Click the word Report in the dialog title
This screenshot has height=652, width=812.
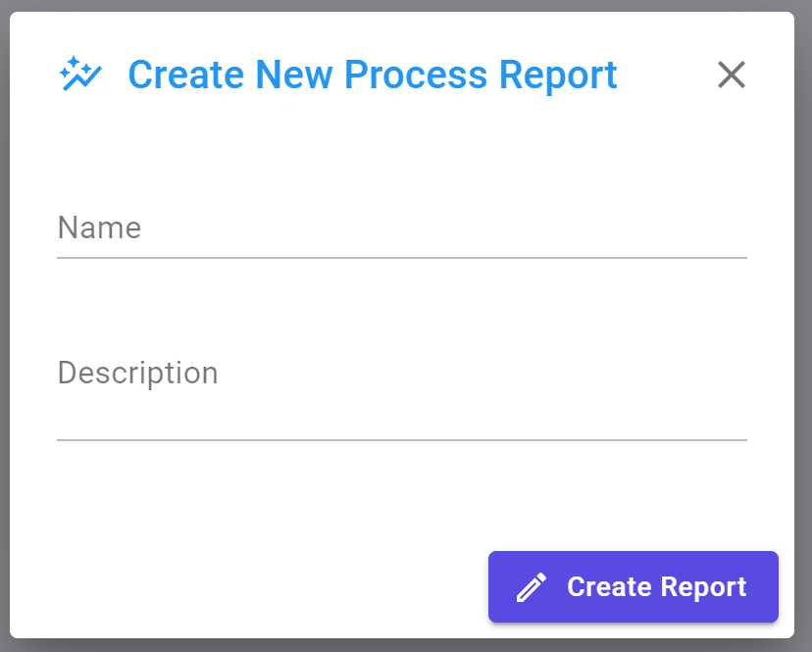tap(558, 76)
